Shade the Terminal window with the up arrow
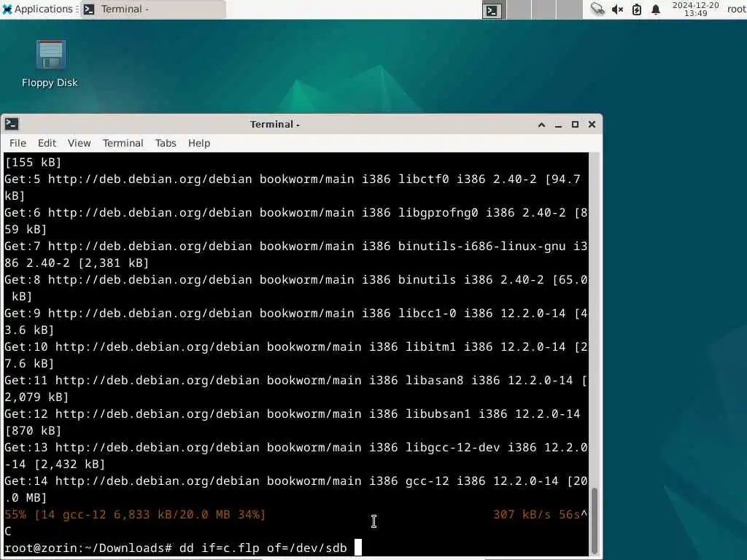This screenshot has width=747, height=560. (x=542, y=125)
